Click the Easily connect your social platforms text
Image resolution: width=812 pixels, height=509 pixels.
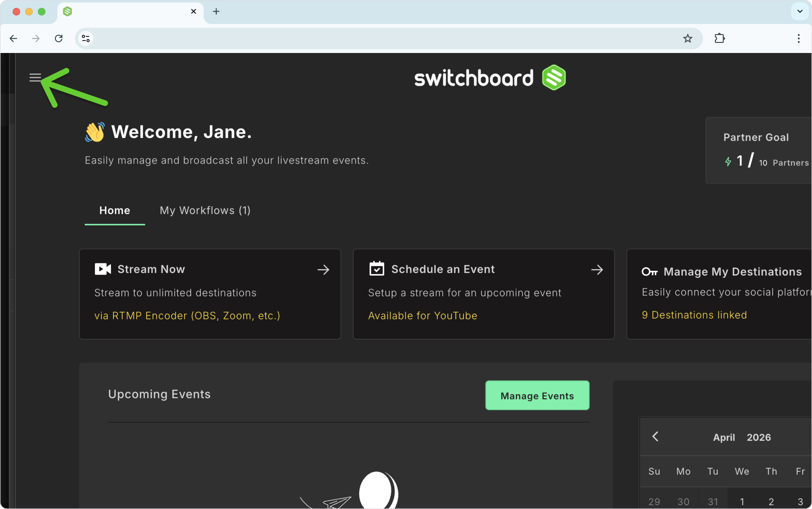[727, 292]
